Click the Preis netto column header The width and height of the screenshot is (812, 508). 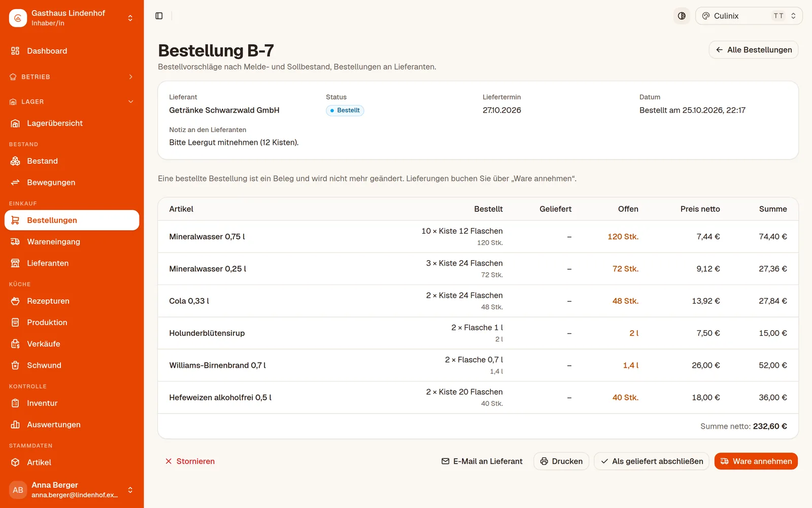(x=700, y=209)
